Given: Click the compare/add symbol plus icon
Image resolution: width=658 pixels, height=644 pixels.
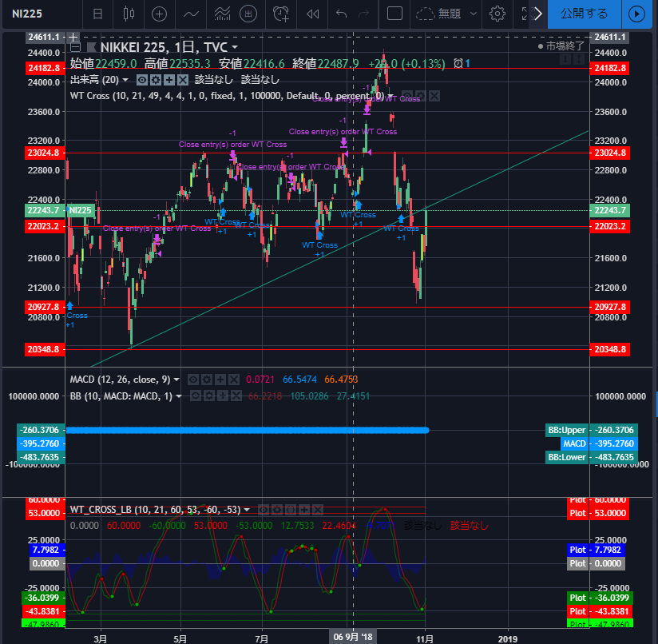Looking at the screenshot, I should pos(159,14).
